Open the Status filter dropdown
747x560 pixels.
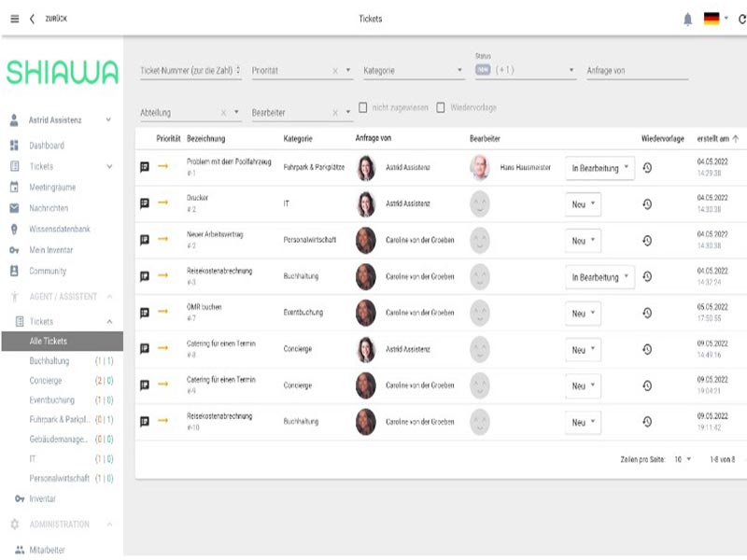(x=571, y=70)
